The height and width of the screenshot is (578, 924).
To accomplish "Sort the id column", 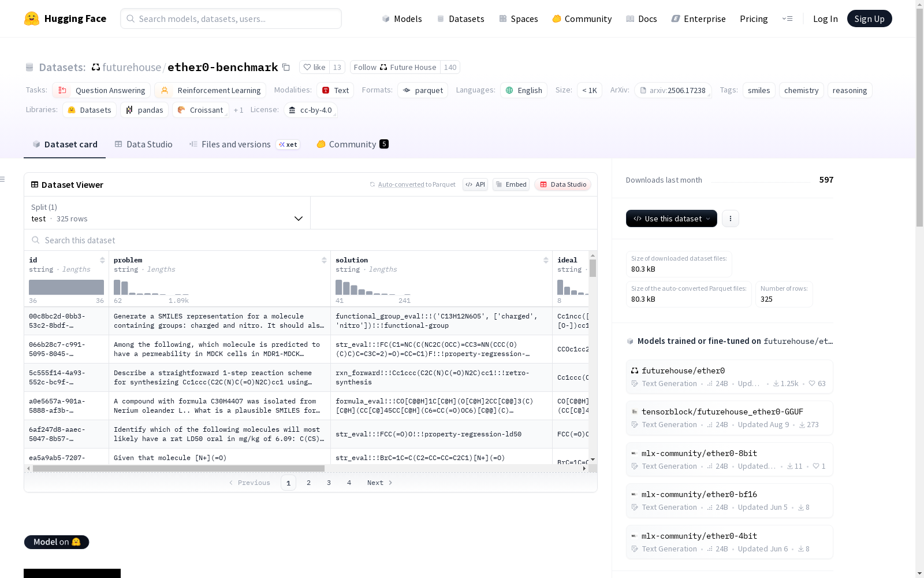I will pos(103,260).
